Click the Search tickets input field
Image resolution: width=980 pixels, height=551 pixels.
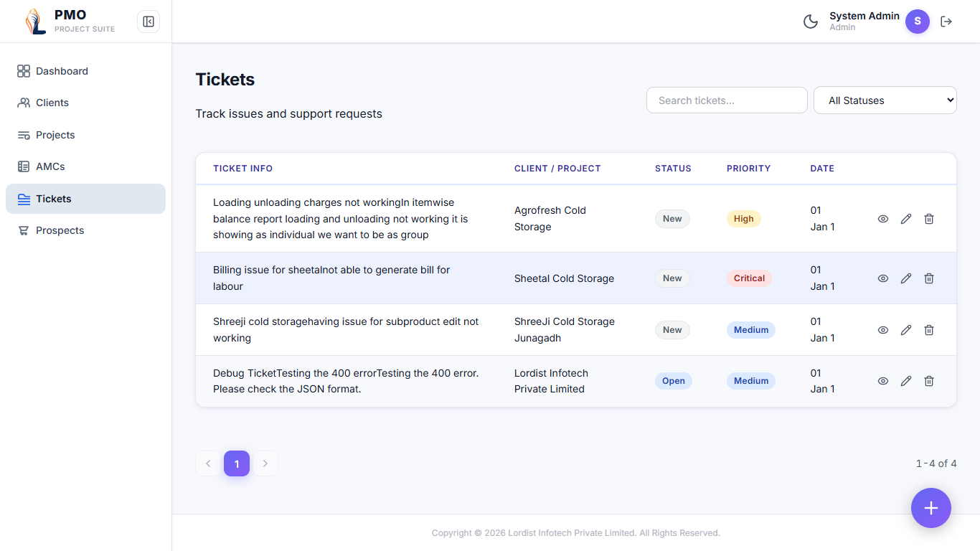point(726,100)
